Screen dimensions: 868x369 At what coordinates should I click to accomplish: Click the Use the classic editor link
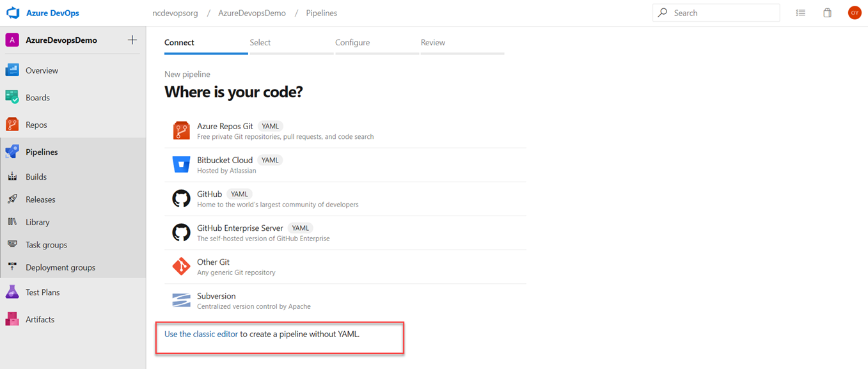click(201, 334)
